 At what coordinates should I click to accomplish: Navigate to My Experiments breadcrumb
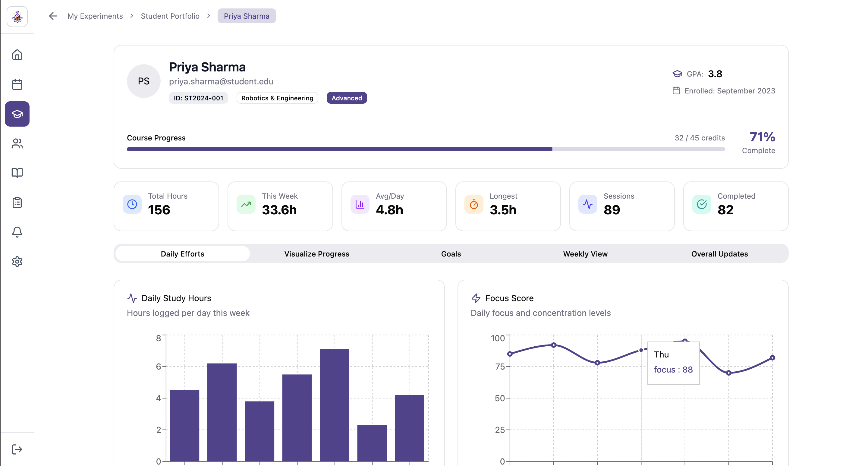tap(95, 16)
